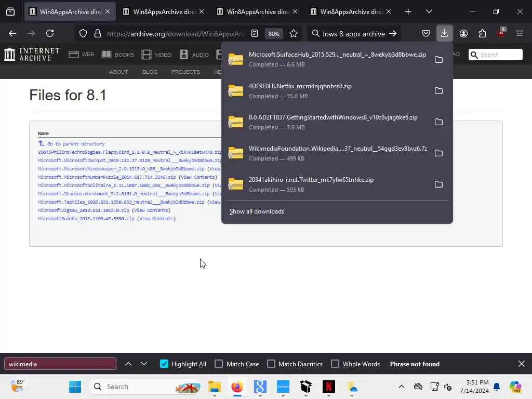Click the Internet Archive logo
Image resolution: width=532 pixels, height=399 pixels.
pyautogui.click(x=32, y=54)
